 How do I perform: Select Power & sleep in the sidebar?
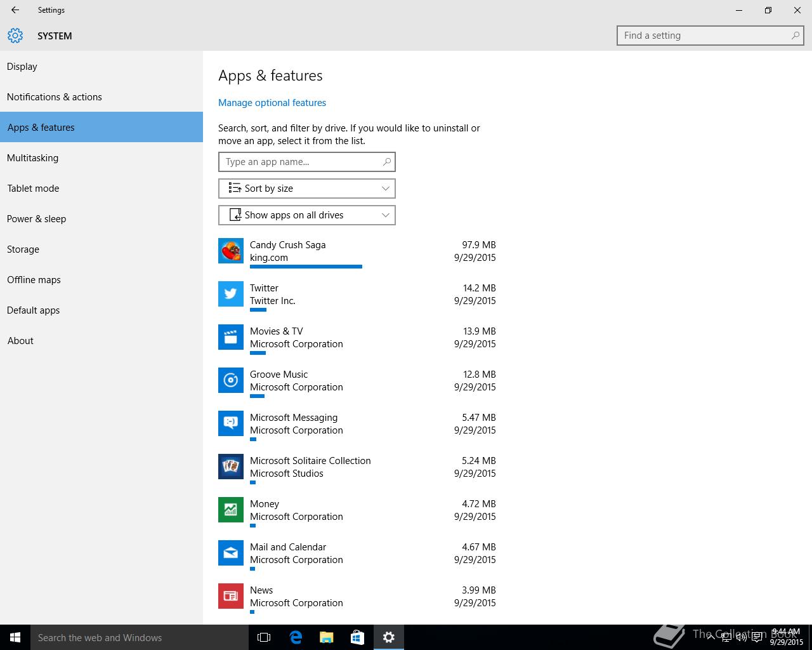[x=101, y=218]
